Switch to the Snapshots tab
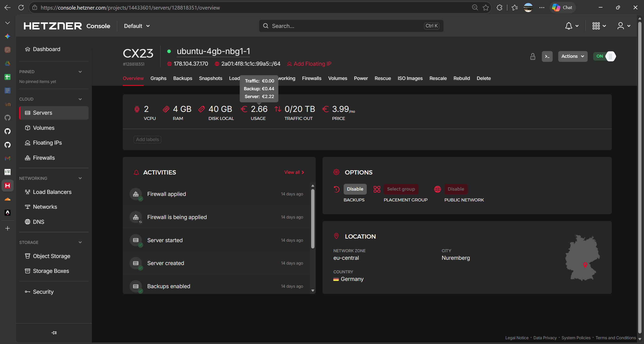The image size is (644, 344). [211, 78]
